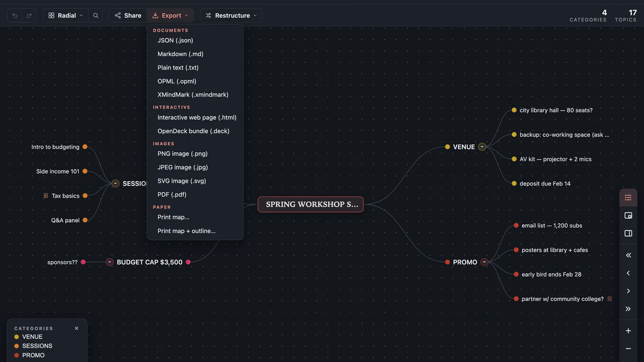Choose OPML (.opml) export
The height and width of the screenshot is (362, 644).
pyautogui.click(x=195, y=82)
